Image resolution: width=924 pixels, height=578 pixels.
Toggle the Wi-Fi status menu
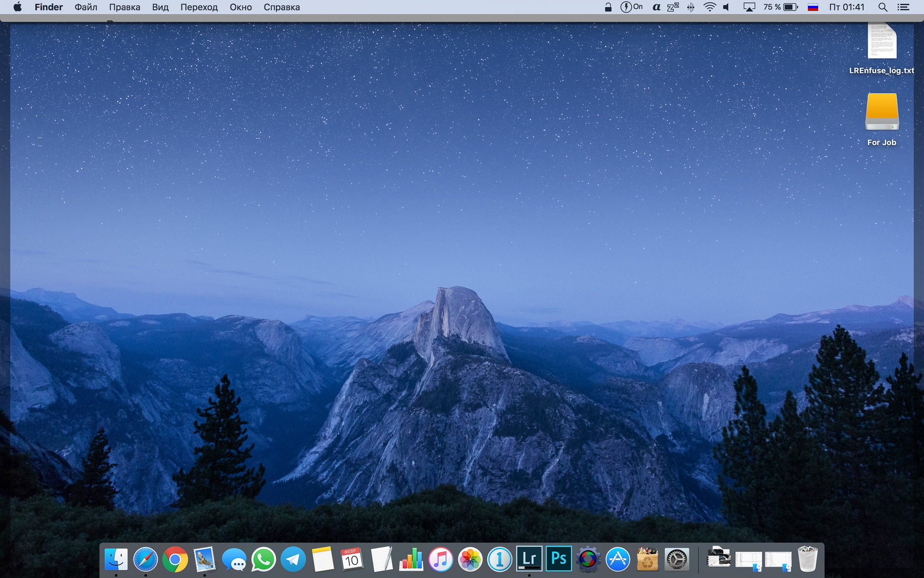(x=709, y=7)
